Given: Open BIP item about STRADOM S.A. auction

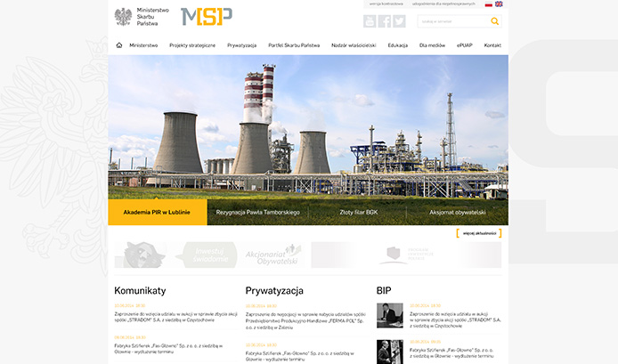Looking at the screenshot, I should click(455, 320).
